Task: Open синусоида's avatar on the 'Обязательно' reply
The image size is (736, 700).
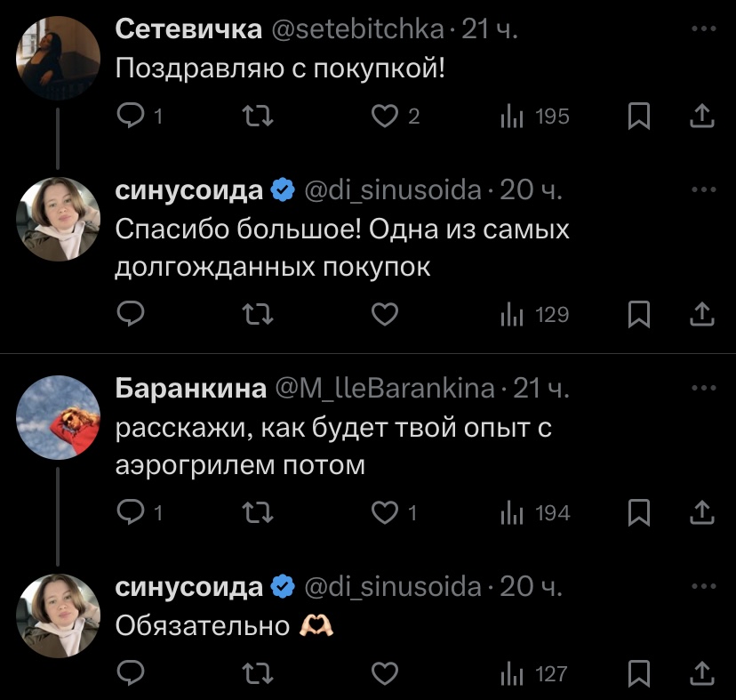Action: coord(59,616)
